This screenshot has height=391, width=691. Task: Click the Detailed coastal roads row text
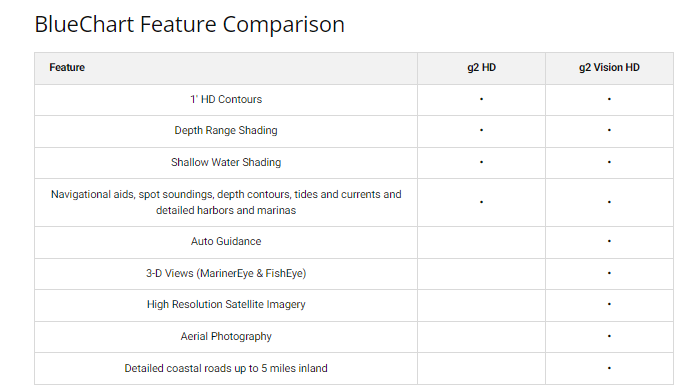coord(226,369)
